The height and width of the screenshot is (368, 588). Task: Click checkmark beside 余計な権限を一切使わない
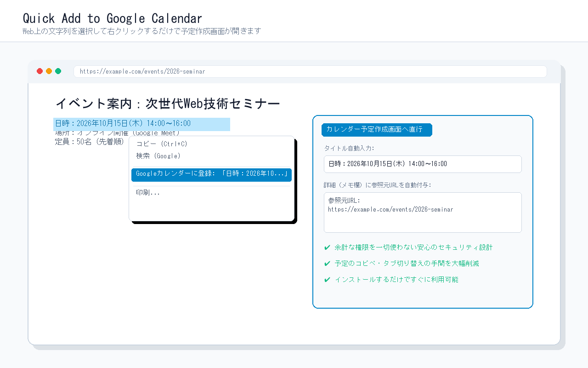click(x=327, y=247)
